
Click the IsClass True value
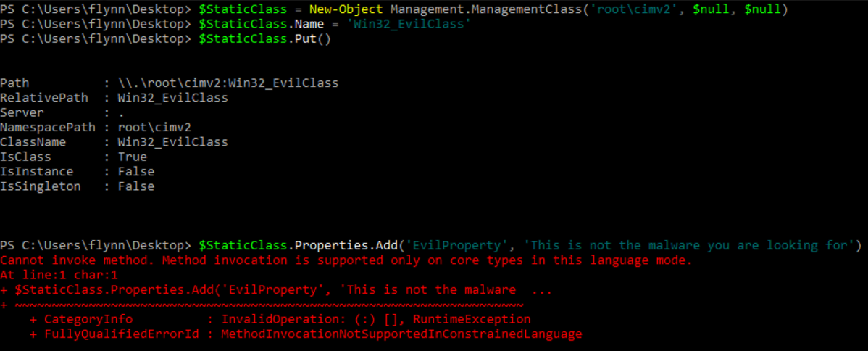[133, 157]
